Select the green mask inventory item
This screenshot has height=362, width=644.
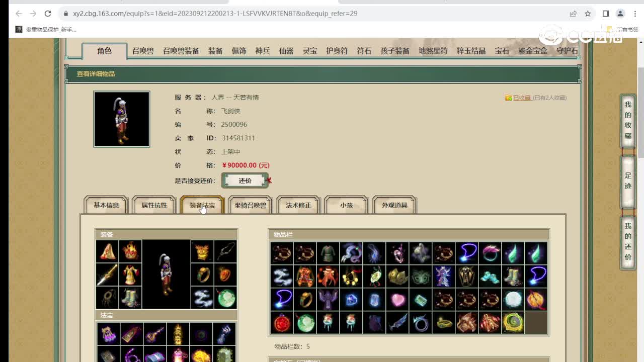[421, 276]
